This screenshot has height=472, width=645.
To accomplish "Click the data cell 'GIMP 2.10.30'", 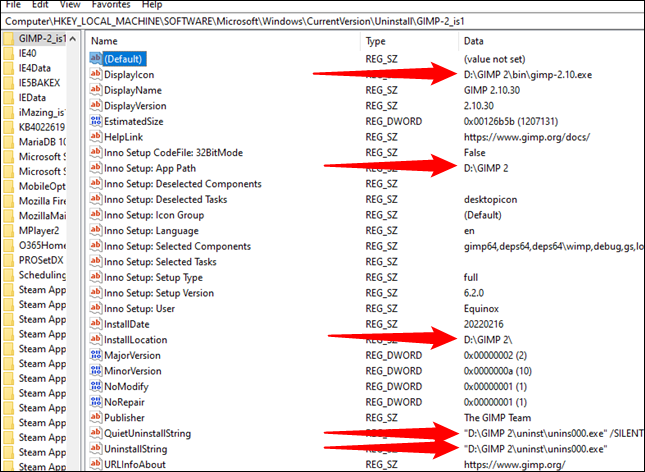I will (x=492, y=90).
